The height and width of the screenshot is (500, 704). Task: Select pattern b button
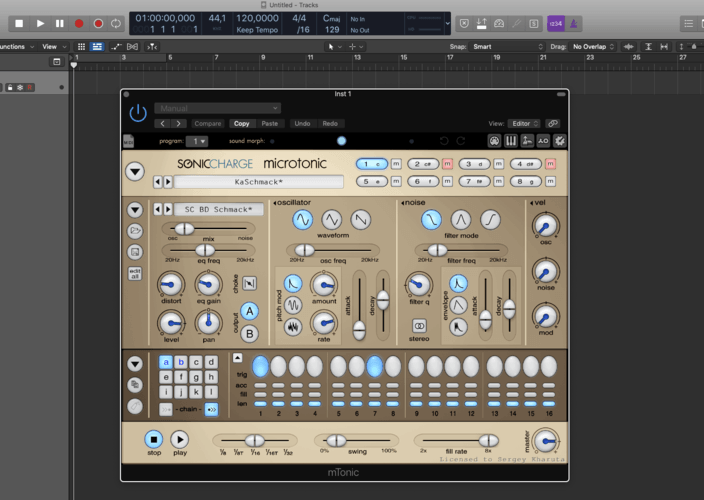pyautogui.click(x=181, y=362)
